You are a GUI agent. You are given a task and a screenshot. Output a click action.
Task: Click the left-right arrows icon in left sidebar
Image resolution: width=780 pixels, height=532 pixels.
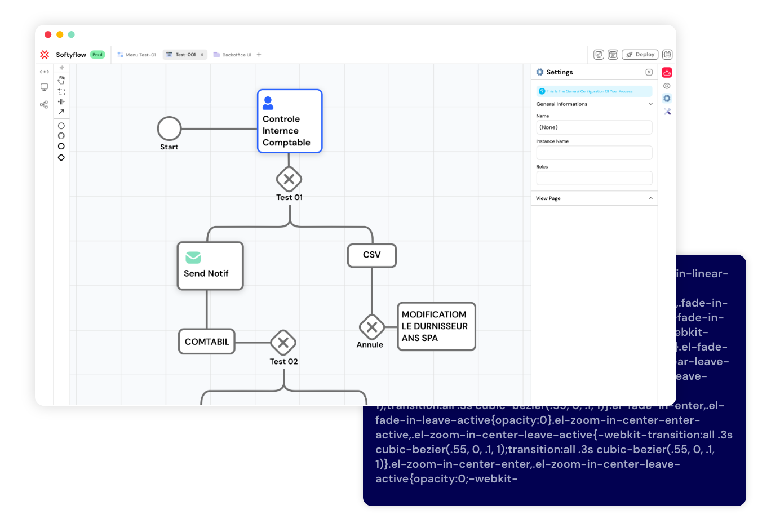pos(44,72)
